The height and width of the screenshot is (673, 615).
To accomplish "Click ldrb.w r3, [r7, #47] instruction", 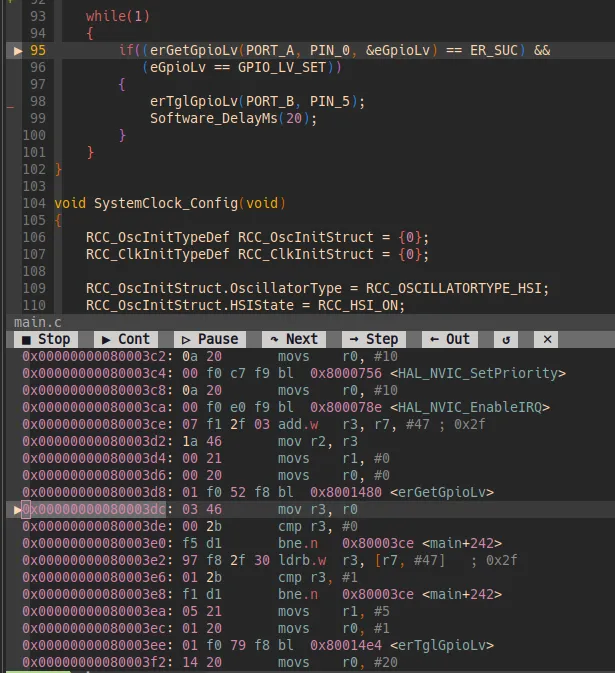I will tap(361, 561).
